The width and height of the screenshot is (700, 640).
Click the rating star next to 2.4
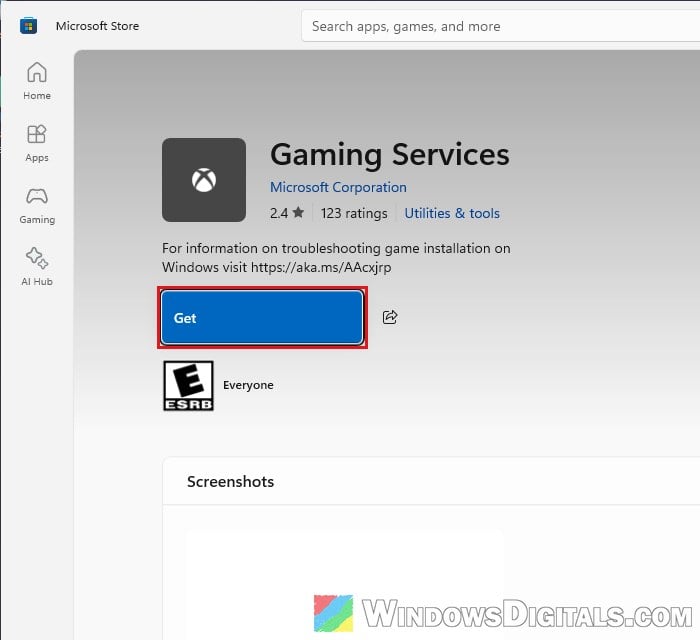coord(298,212)
